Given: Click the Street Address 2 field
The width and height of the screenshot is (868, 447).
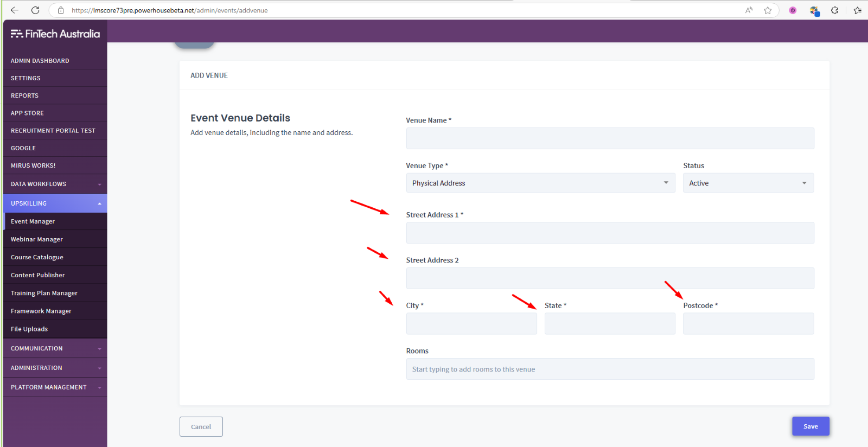Looking at the screenshot, I should click(x=610, y=278).
